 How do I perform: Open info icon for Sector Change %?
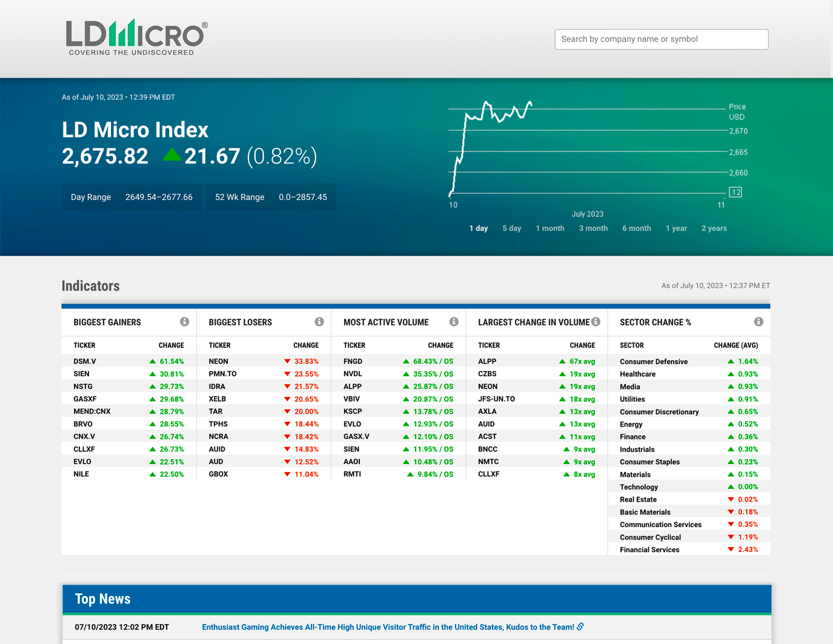pos(758,322)
